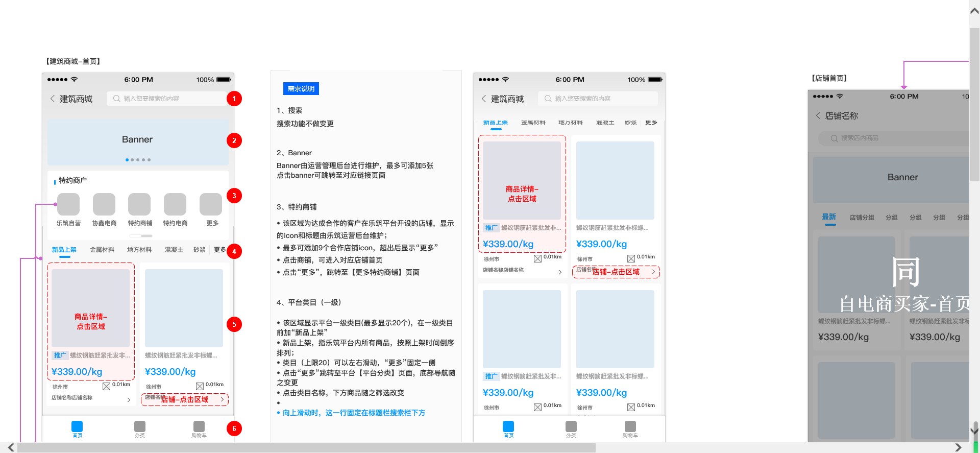Click 商品详情-点击区域 product image in first mockup
The image size is (980, 453).
tap(90, 308)
